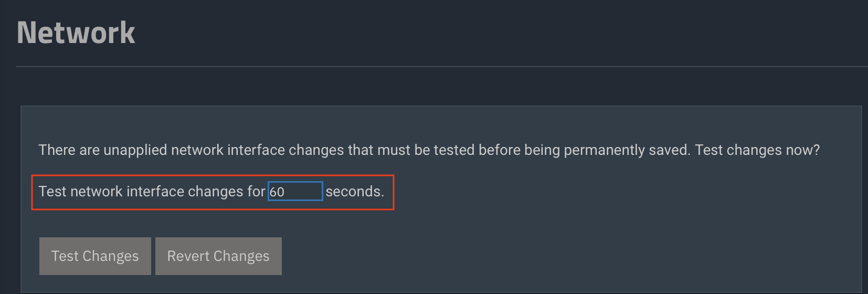Select the test duration box
Viewport: 868px width, 294px height.
[x=295, y=192]
